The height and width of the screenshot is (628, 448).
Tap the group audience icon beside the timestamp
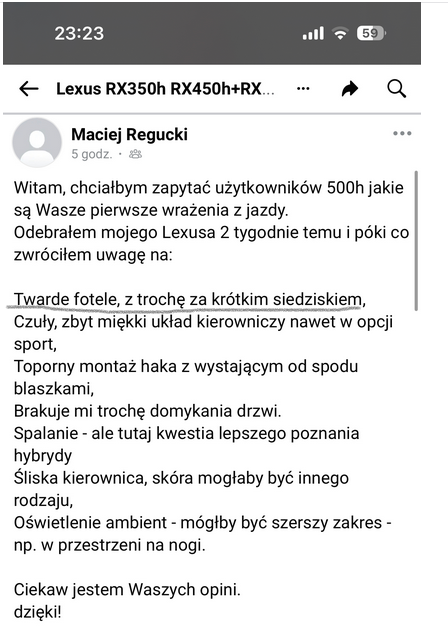(x=135, y=154)
